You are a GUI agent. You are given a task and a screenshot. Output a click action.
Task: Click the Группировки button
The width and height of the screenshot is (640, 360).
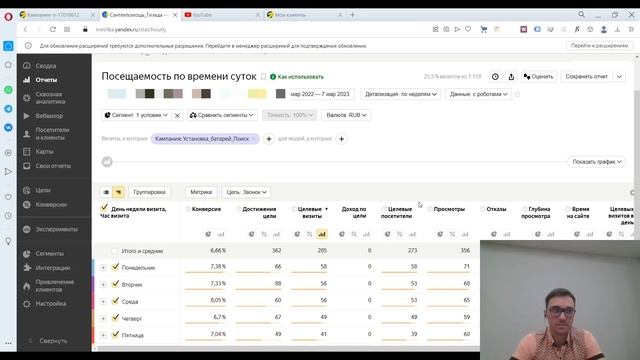[149, 192]
